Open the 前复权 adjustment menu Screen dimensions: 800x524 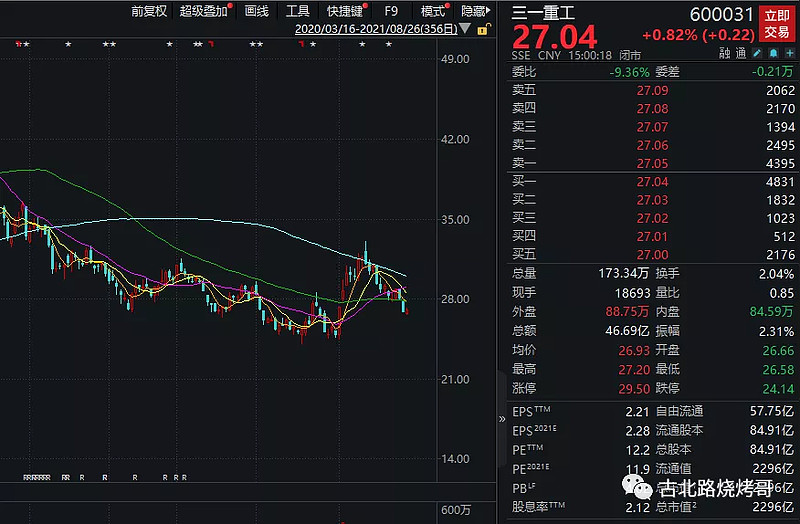pyautogui.click(x=149, y=11)
